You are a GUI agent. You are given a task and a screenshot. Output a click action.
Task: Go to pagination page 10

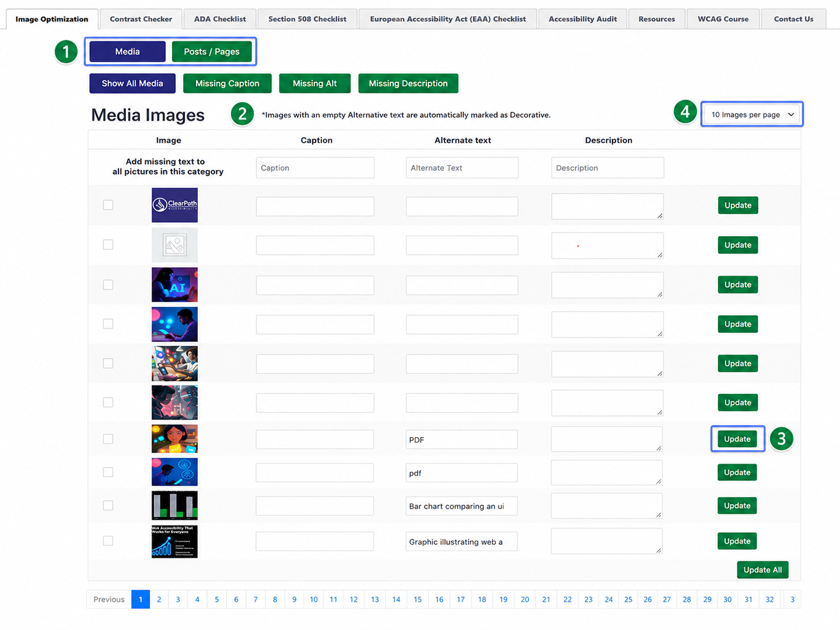click(x=314, y=599)
